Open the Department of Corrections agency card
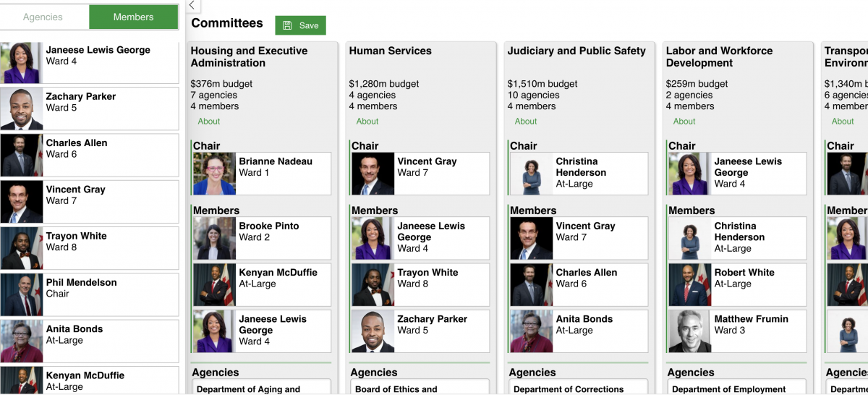 [579, 387]
